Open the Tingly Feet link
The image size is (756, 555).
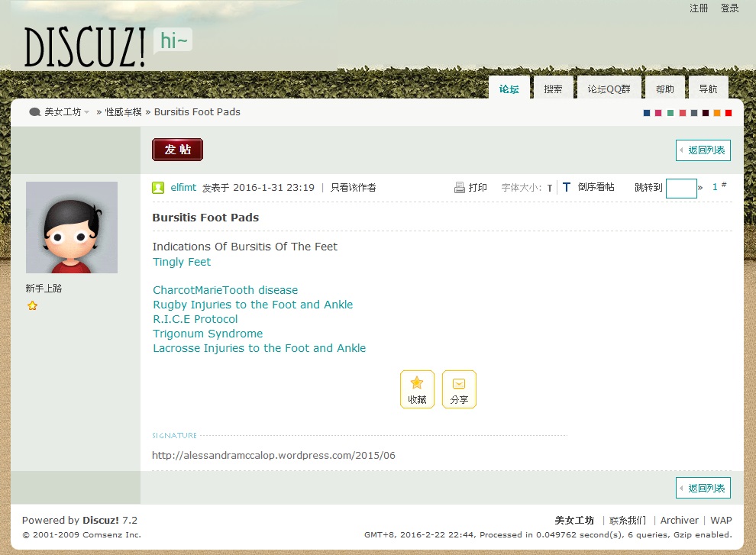coord(182,262)
